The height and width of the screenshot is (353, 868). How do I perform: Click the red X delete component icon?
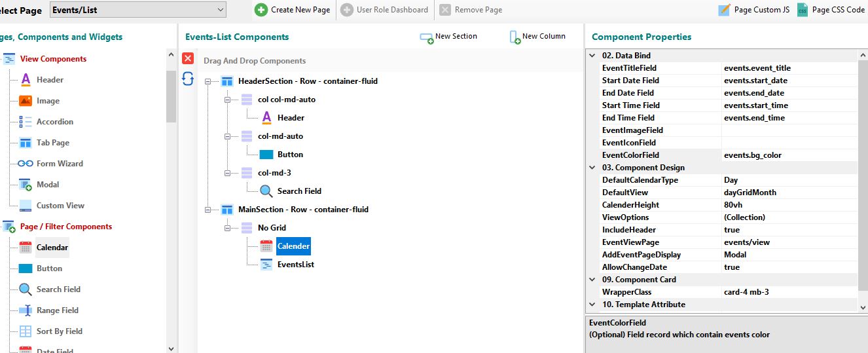click(188, 58)
